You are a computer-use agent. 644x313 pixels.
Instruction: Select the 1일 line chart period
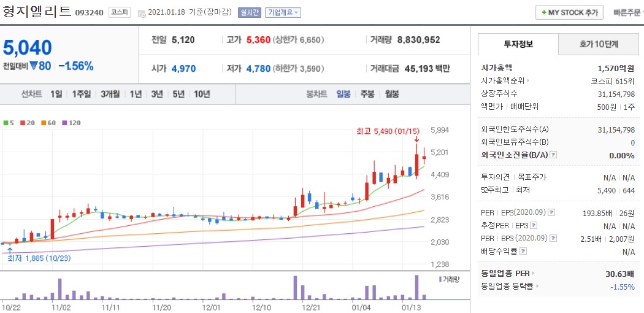[56, 94]
